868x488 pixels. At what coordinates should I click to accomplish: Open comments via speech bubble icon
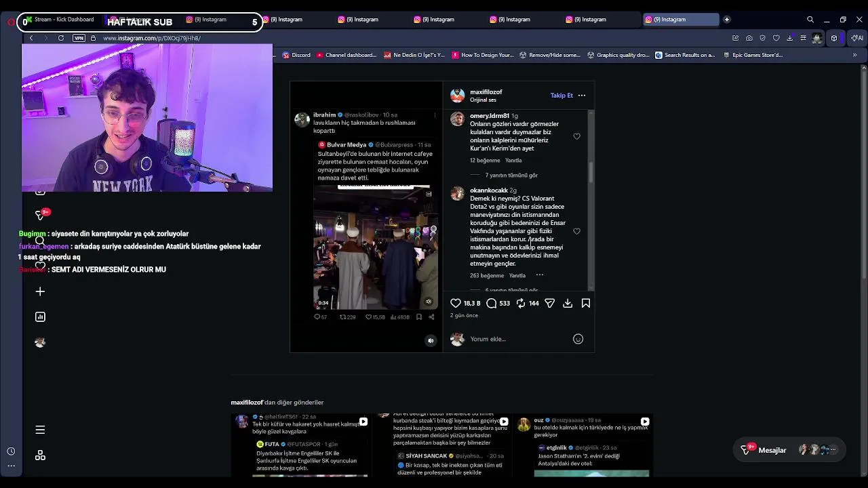[x=492, y=304]
